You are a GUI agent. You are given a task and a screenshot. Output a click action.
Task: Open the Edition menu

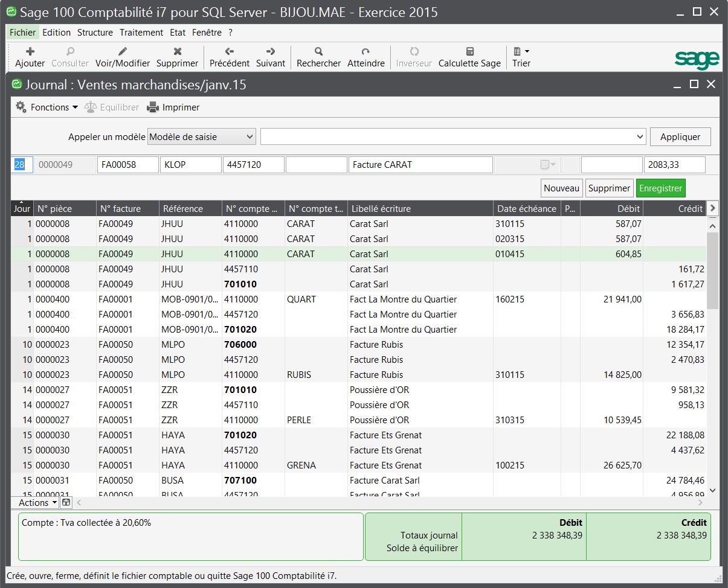57,33
